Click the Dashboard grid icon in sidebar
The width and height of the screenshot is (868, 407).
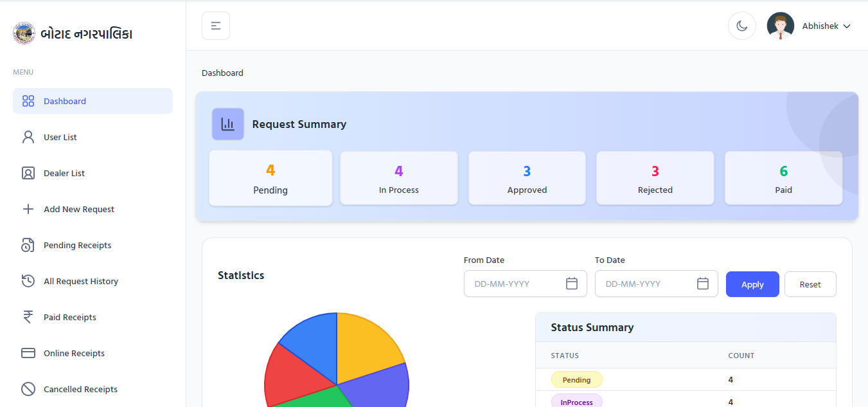(28, 101)
